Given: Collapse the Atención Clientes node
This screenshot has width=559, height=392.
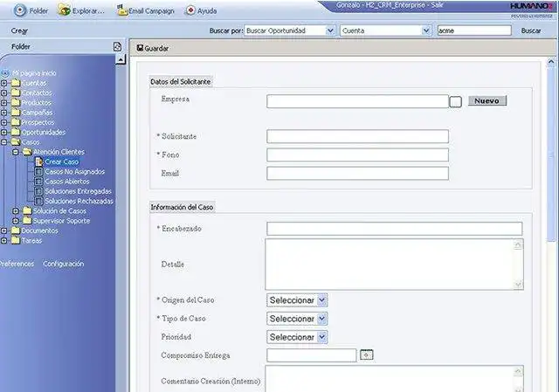Looking at the screenshot, I should pyautogui.click(x=16, y=152).
